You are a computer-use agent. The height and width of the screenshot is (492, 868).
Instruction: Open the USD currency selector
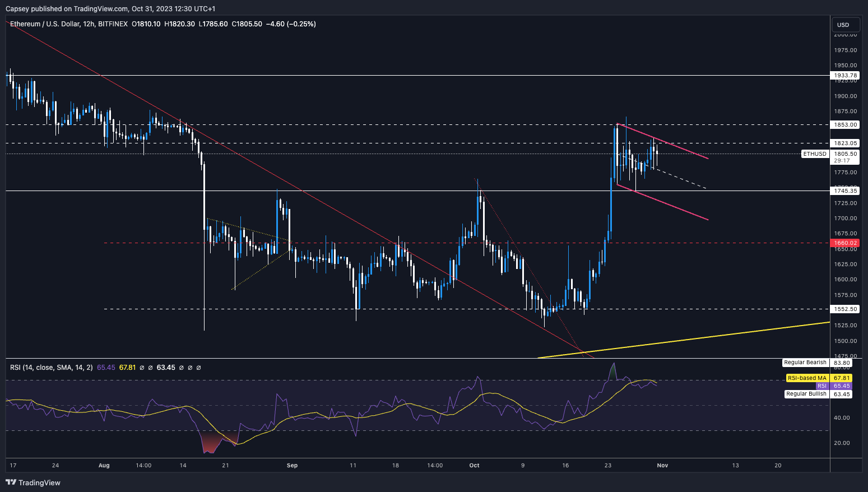[x=843, y=25]
